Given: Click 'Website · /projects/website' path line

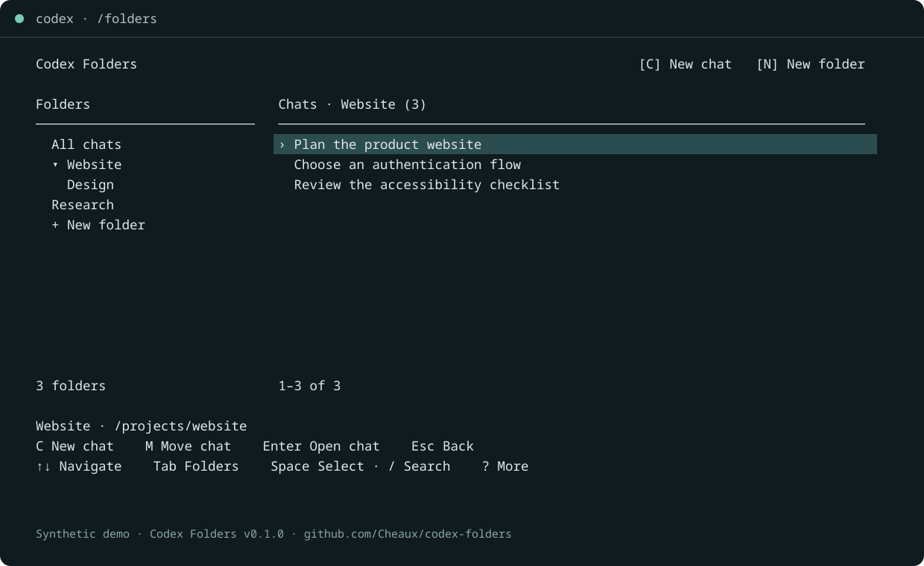Looking at the screenshot, I should click(x=142, y=426).
